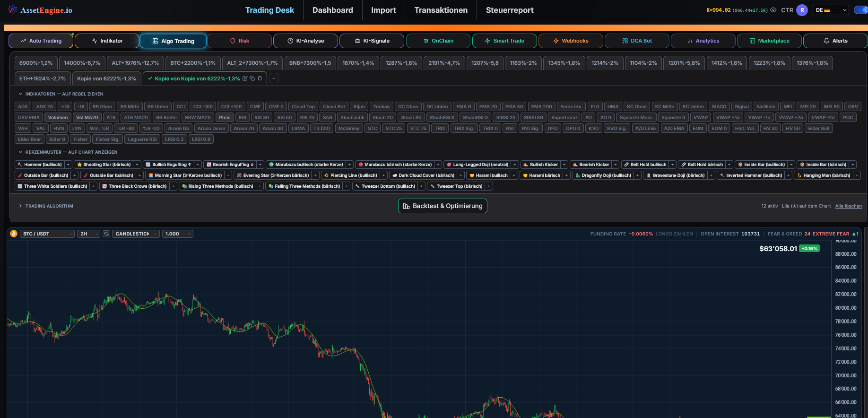This screenshot has width=868, height=418.
Task: Click the AssetEngine.io logo icon
Action: 13,10
